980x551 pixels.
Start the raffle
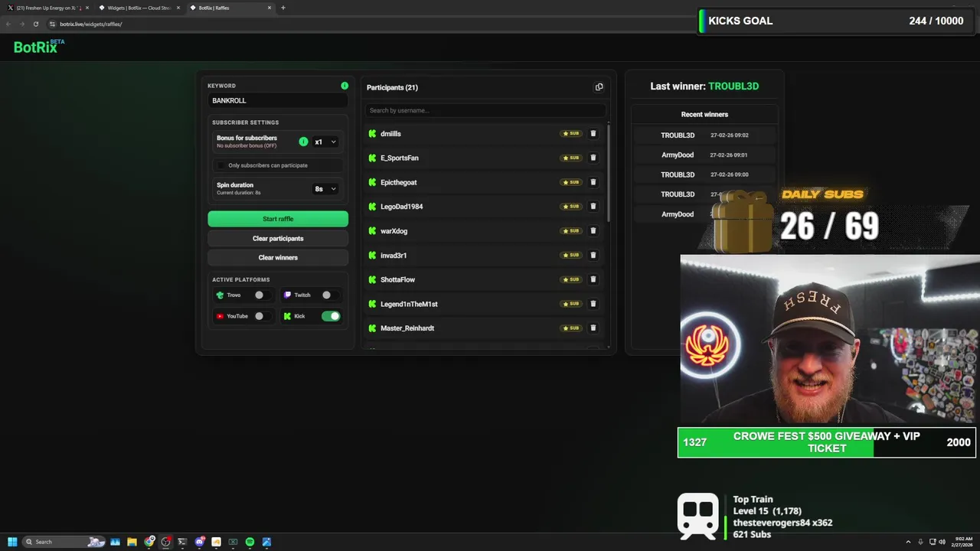pyautogui.click(x=278, y=219)
